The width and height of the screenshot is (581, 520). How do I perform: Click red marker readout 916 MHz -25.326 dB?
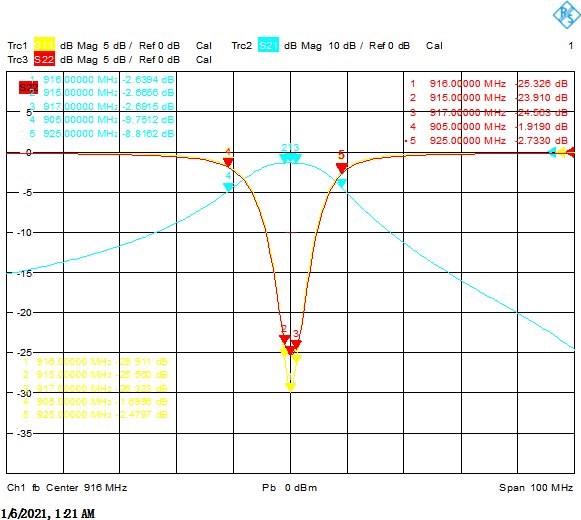489,83
